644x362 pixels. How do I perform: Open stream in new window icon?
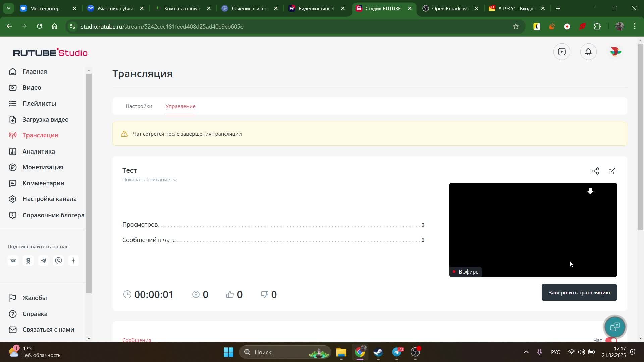(612, 171)
